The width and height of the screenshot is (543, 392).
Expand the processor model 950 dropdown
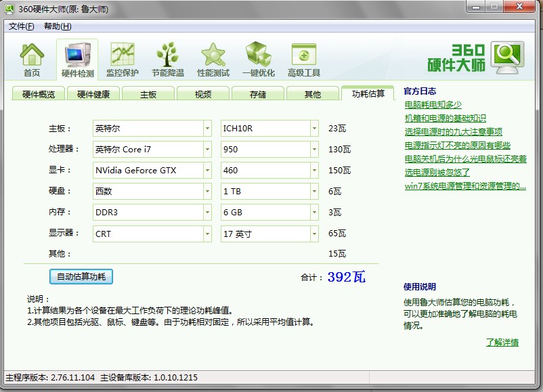[x=314, y=150]
